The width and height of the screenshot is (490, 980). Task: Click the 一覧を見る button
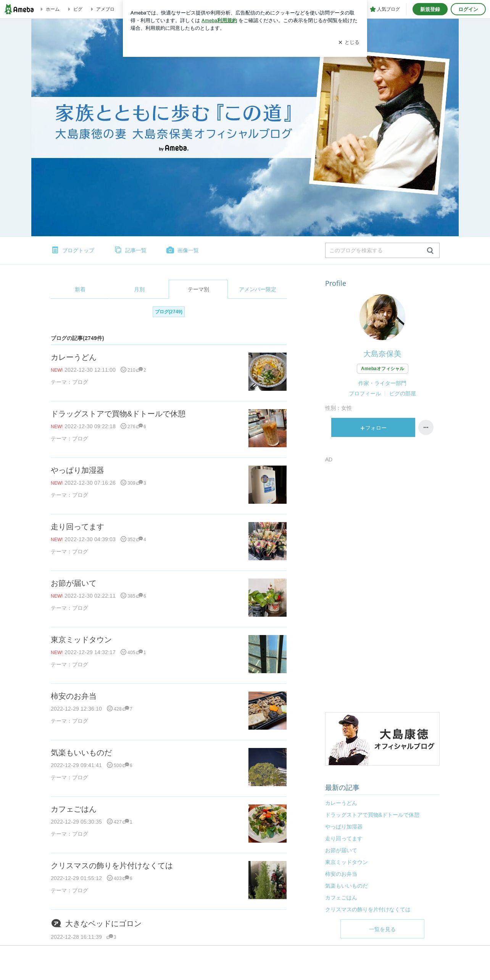tap(382, 929)
